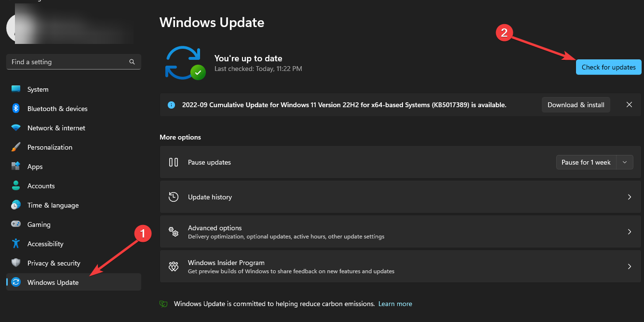
Task: Click the "You're up to date" status text
Action: 248,58
